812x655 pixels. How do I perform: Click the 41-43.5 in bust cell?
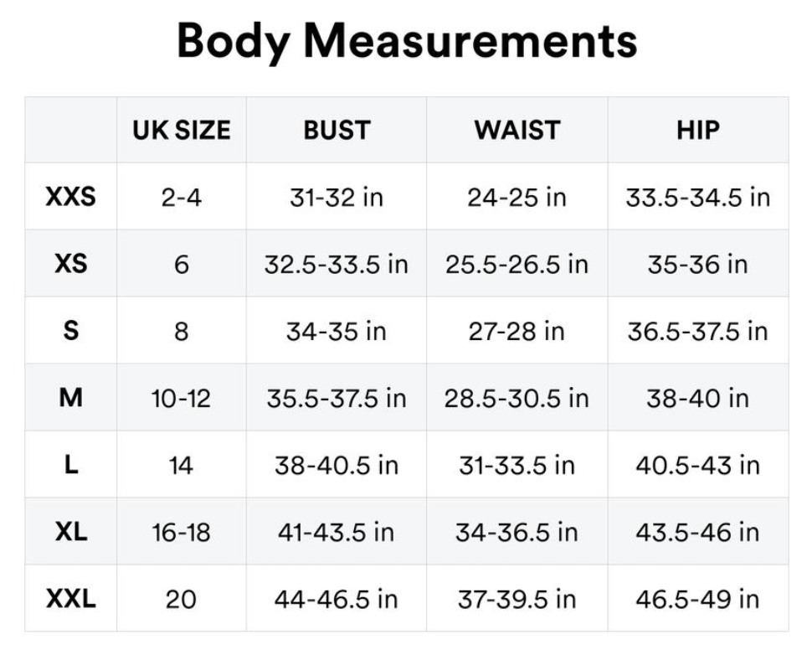coord(337,532)
